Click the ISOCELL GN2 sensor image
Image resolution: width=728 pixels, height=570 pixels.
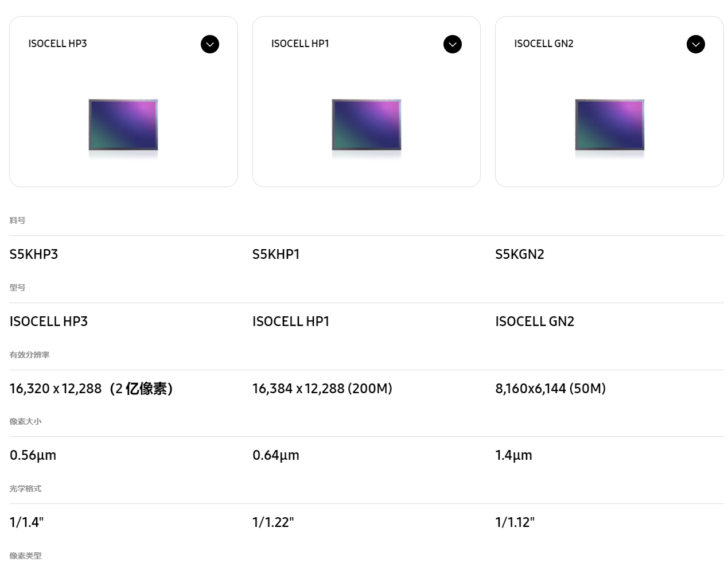610,126
